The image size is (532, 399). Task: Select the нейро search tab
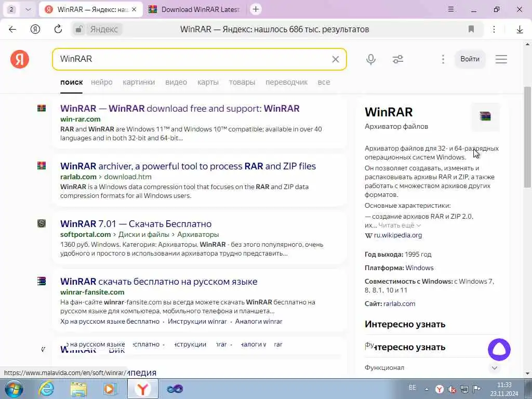pyautogui.click(x=101, y=82)
